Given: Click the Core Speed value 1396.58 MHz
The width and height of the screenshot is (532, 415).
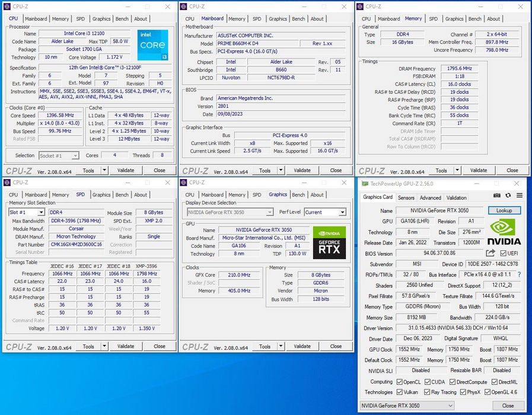Looking at the screenshot, I should point(60,115).
